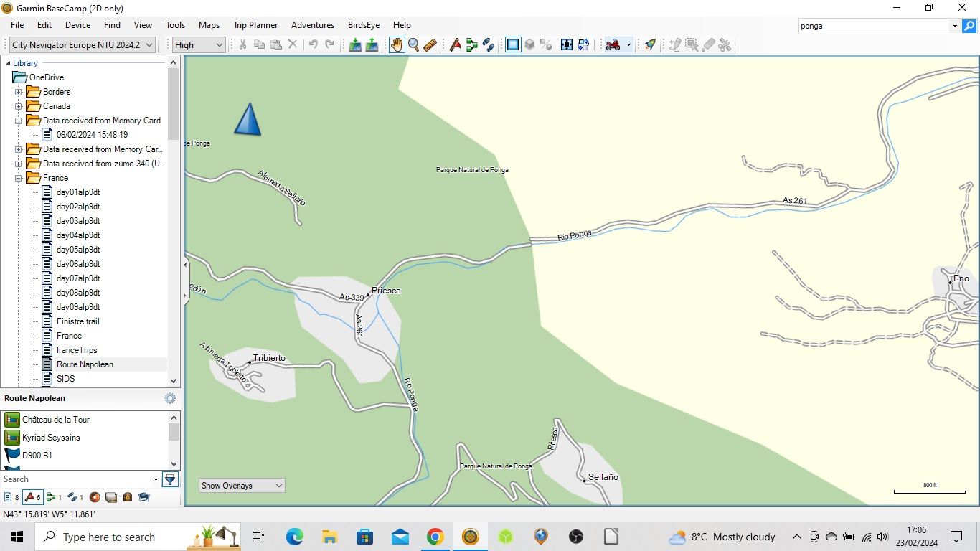Expand the Borders folder

19,92
